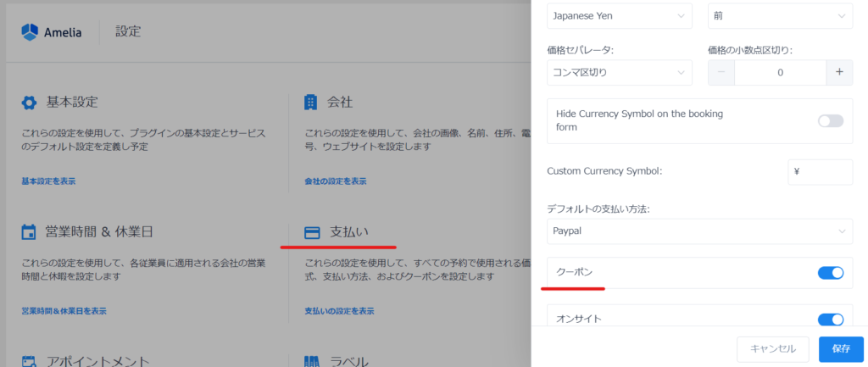Click the decimal places value field
Viewport: 868px width, 367px height.
(x=780, y=72)
